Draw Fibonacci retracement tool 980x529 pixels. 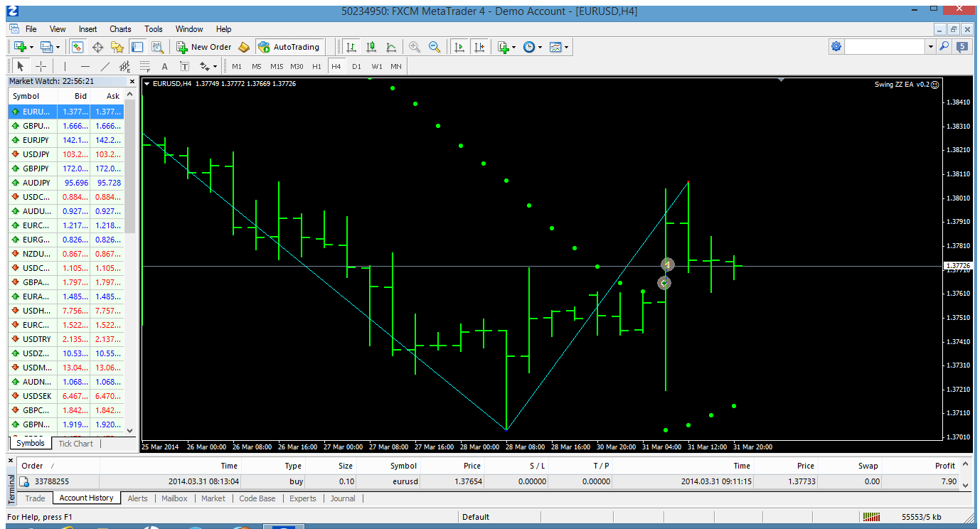(145, 66)
